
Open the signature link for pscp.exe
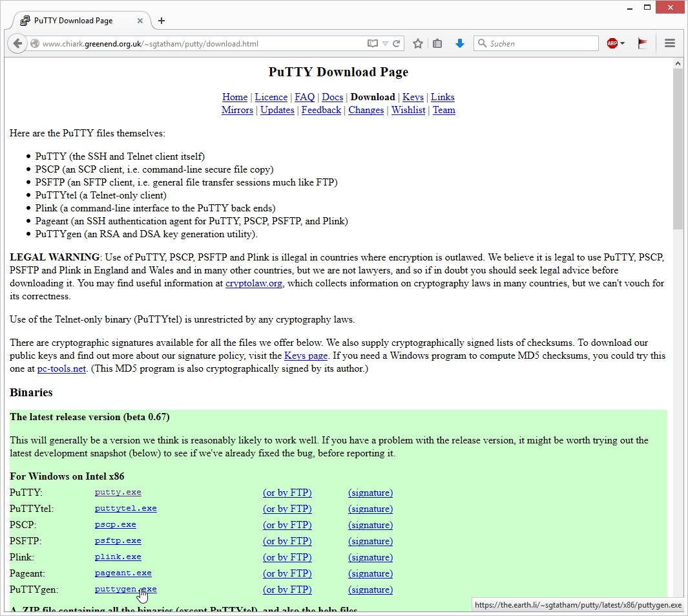point(370,525)
